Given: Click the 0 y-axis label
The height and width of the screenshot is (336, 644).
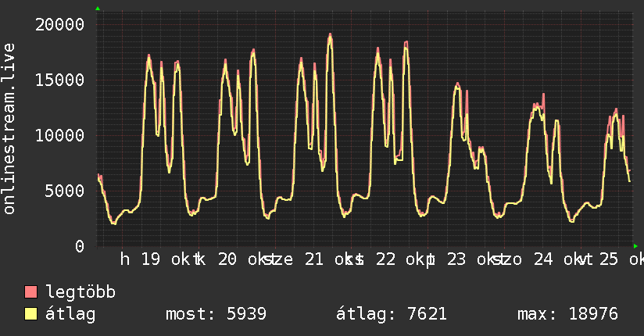Looking at the screenshot, I should 80,246.
